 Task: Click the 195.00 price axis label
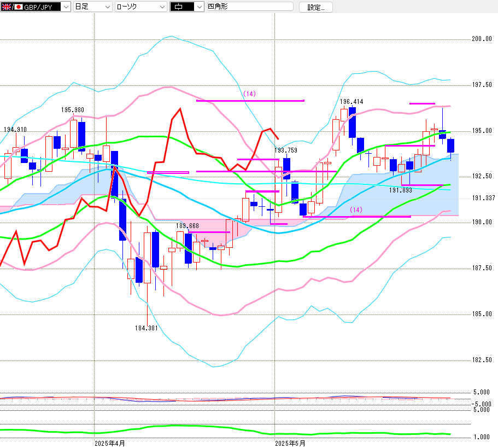pyautogui.click(x=482, y=131)
